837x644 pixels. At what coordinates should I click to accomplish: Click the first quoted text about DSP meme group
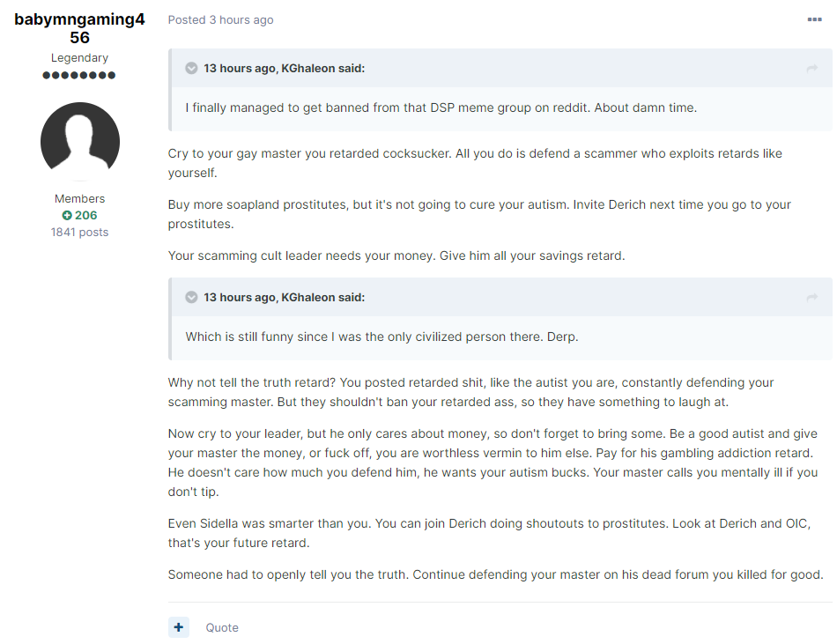(441, 107)
